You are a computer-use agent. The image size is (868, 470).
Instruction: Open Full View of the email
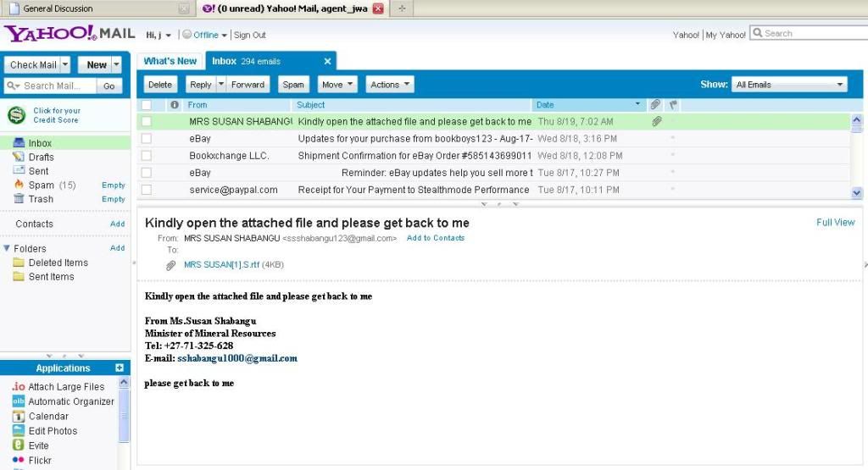coord(835,222)
